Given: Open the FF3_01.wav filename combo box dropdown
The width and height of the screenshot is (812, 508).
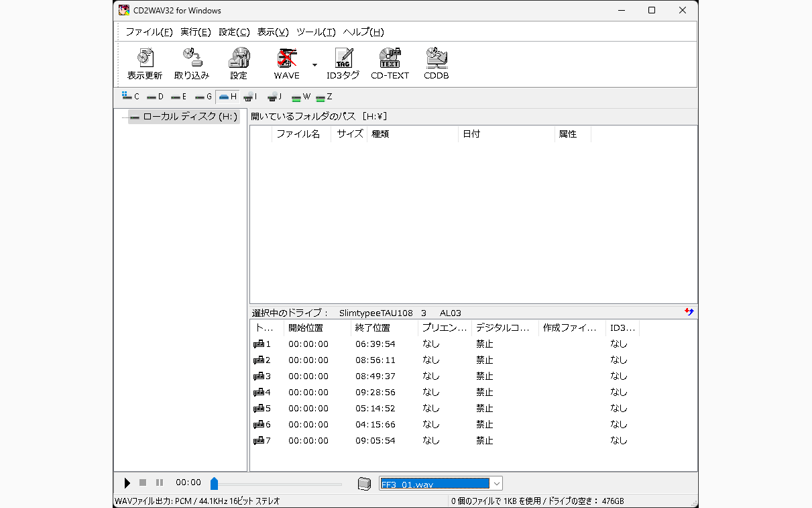Looking at the screenshot, I should pos(496,483).
